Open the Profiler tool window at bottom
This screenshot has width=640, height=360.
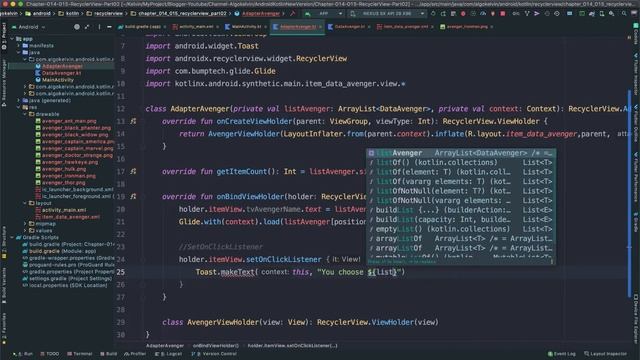coord(135,354)
